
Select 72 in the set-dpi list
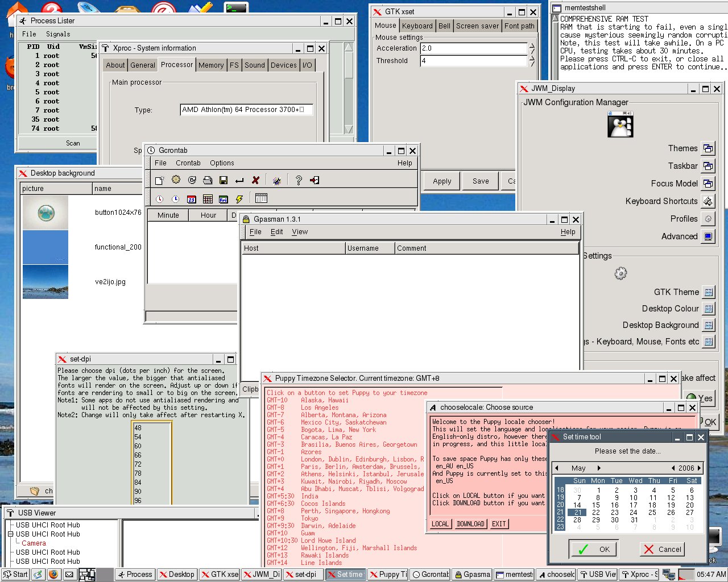pos(138,464)
